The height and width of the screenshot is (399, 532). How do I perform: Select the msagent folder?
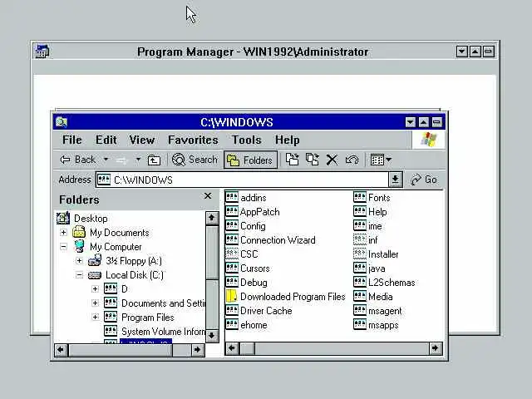[x=377, y=311]
